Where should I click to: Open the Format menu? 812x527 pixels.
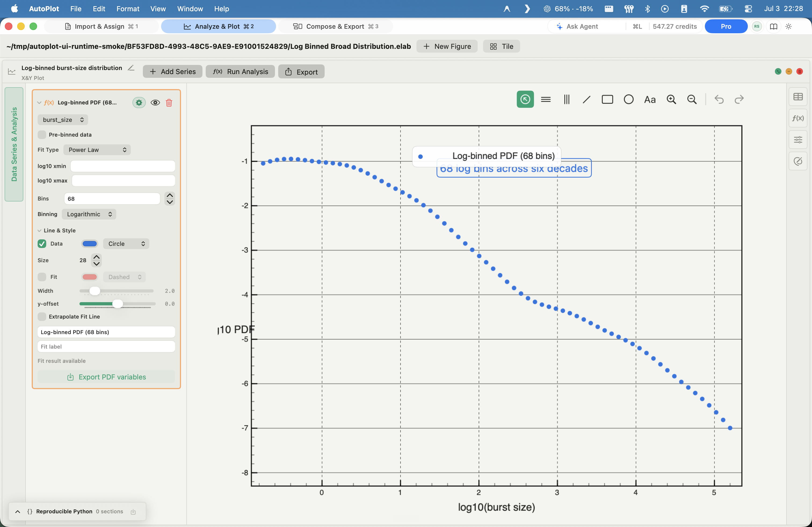pyautogui.click(x=128, y=9)
